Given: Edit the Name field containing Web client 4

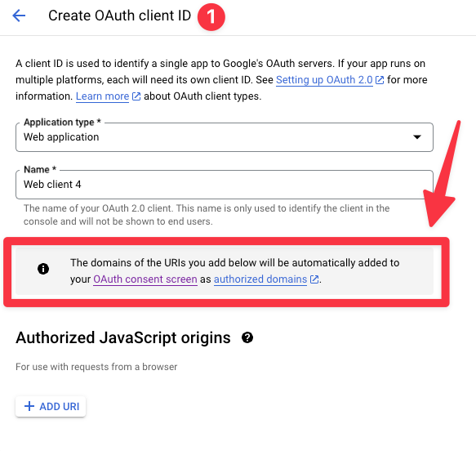Looking at the screenshot, I should tap(225, 185).
